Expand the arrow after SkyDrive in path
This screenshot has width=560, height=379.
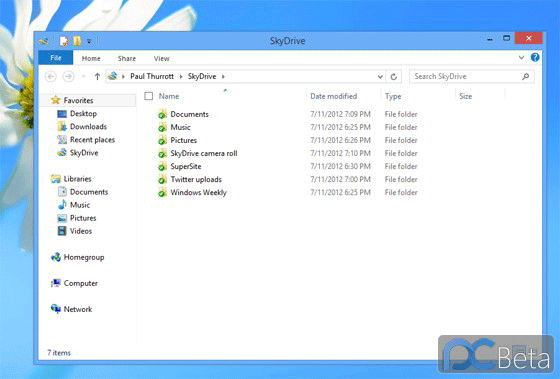pyautogui.click(x=223, y=76)
